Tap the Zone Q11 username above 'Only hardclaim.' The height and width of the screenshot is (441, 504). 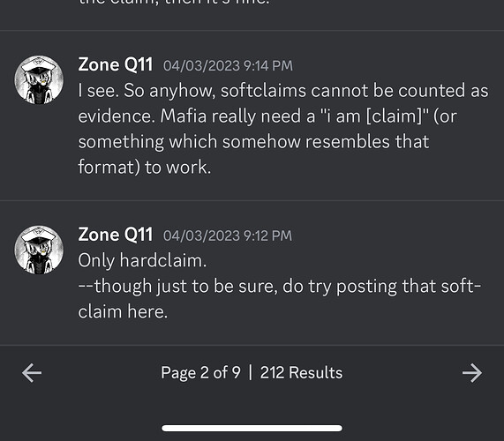pyautogui.click(x=116, y=235)
